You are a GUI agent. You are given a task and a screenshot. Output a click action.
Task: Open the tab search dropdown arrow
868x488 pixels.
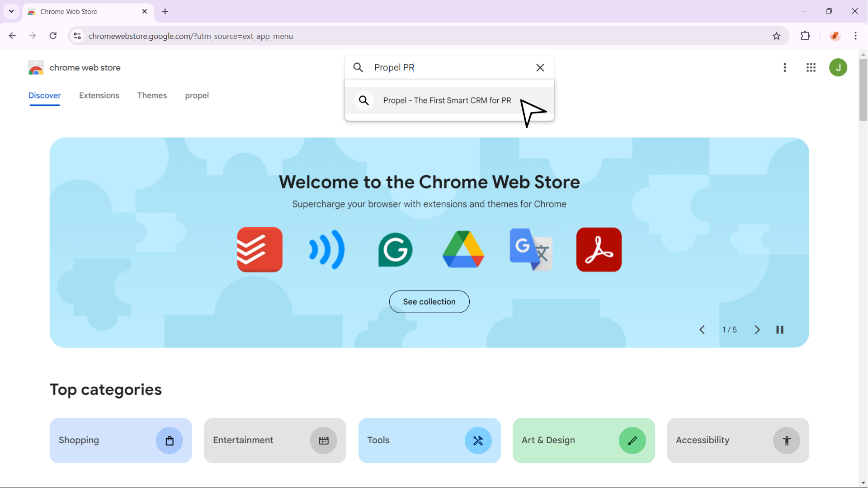tap(11, 11)
